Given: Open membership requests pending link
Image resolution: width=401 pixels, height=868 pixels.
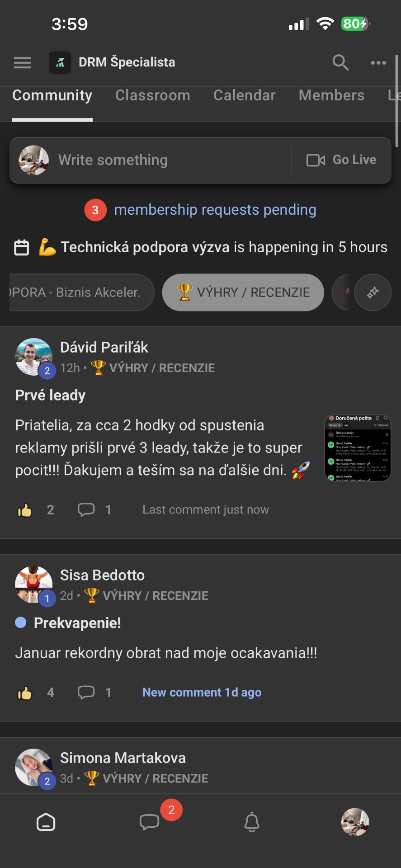Looking at the screenshot, I should (215, 210).
